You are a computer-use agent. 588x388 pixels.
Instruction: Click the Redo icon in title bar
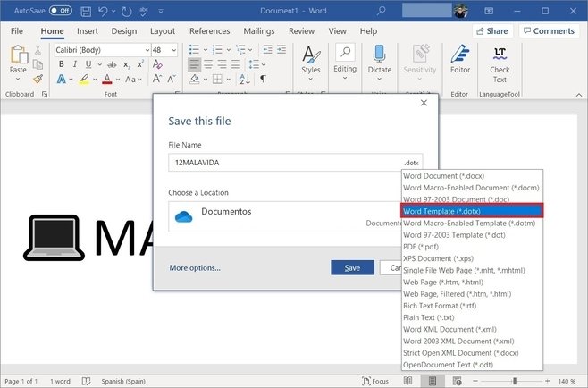point(127,12)
